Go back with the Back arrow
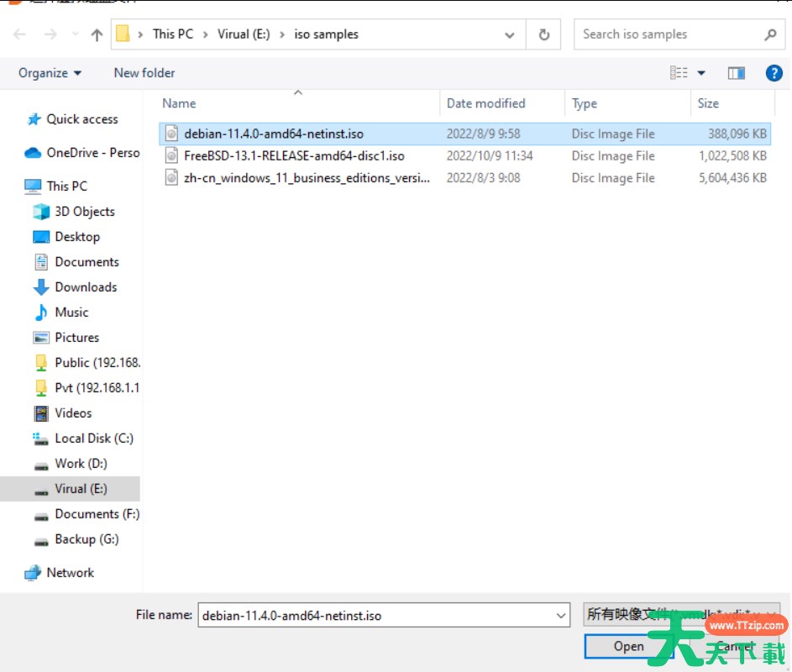The image size is (792, 672). coord(19,34)
